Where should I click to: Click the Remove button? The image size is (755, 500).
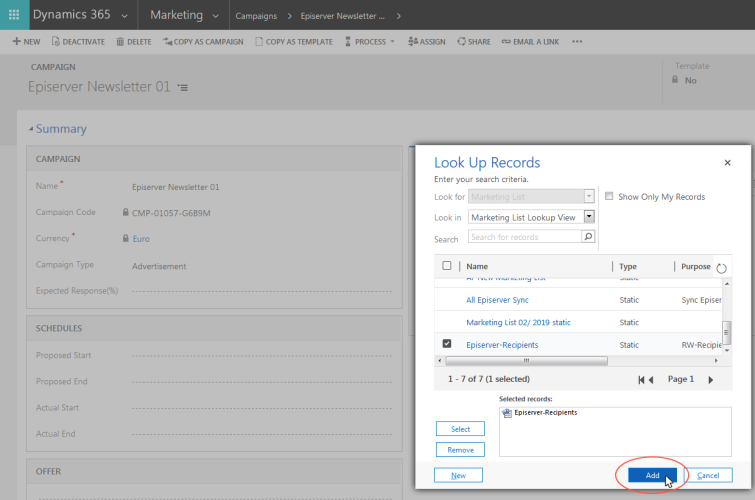tap(460, 450)
